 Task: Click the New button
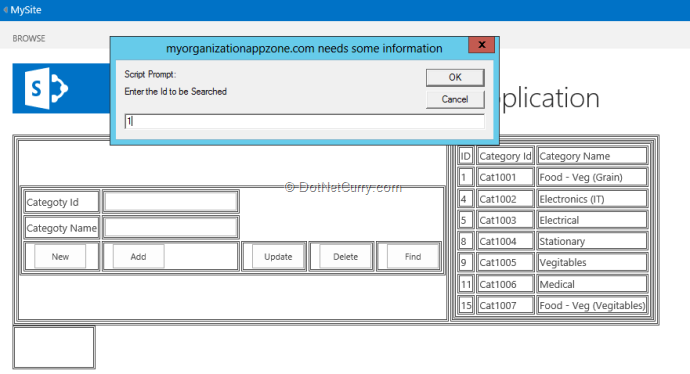click(60, 257)
